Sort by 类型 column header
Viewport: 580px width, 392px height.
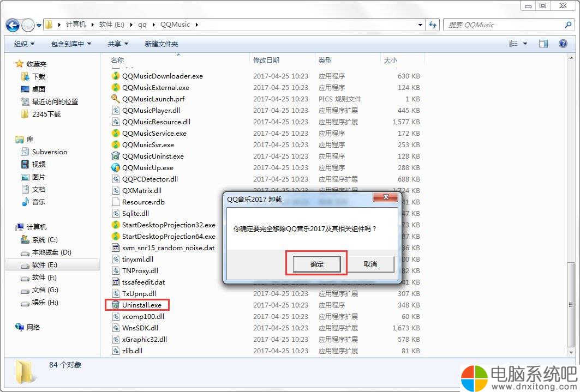(x=325, y=60)
